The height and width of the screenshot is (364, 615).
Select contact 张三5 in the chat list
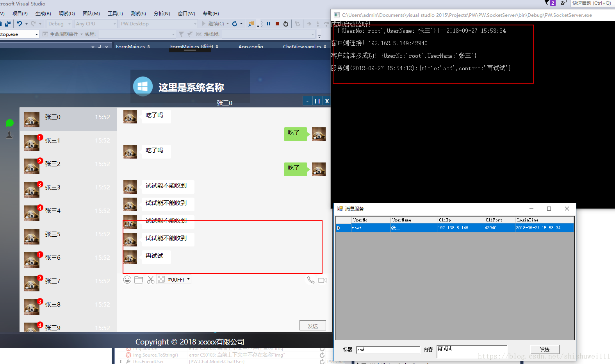(68, 236)
